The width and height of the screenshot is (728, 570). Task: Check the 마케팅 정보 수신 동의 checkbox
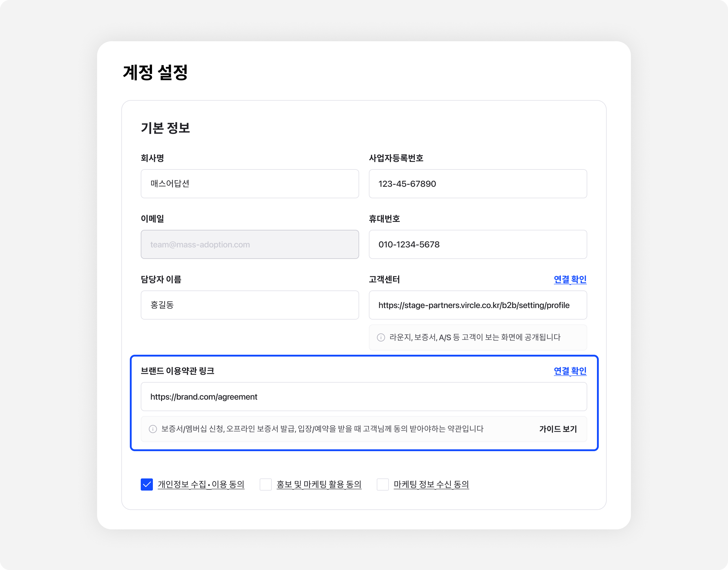[383, 484]
